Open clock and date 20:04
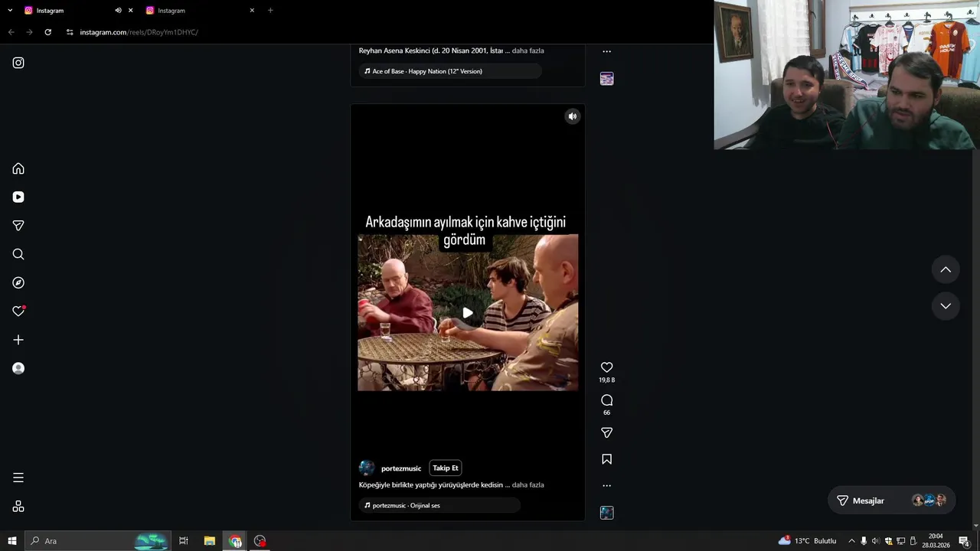980x551 pixels. click(x=936, y=541)
